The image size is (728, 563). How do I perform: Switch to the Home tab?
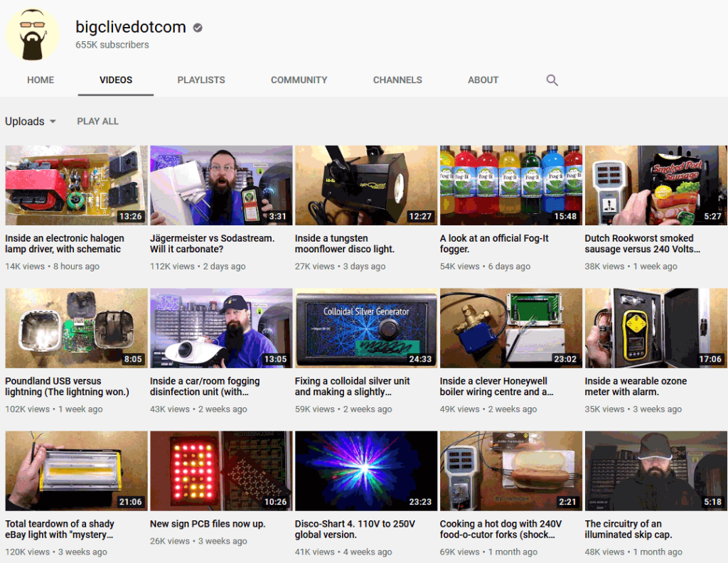[41, 80]
